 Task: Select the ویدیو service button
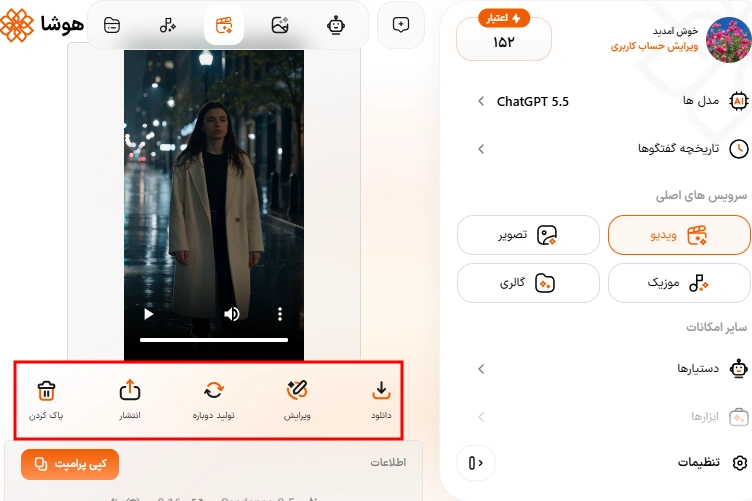[679, 235]
